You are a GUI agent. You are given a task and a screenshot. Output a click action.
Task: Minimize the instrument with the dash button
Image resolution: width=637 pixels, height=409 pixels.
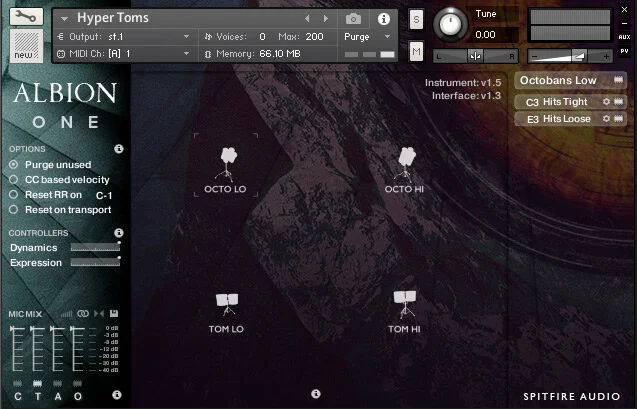tap(624, 24)
